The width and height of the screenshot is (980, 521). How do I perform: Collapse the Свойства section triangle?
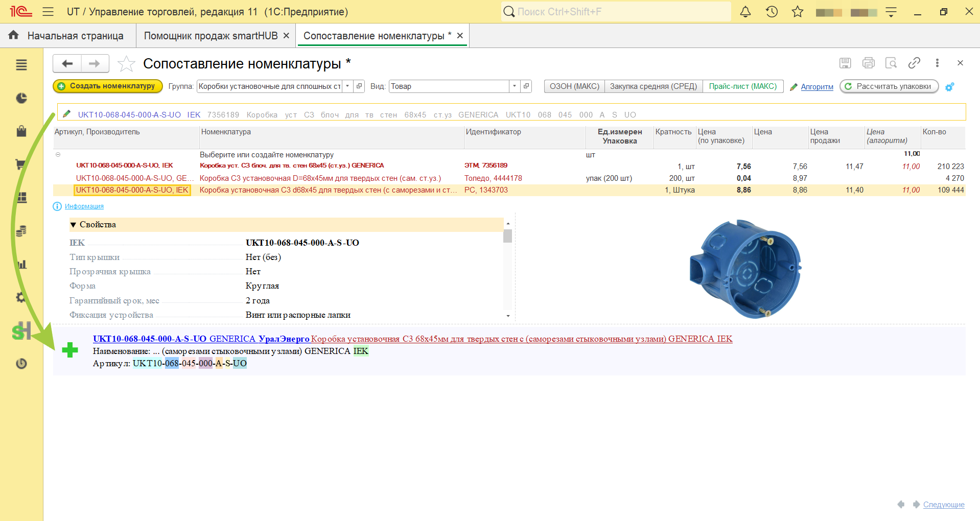tap(73, 225)
